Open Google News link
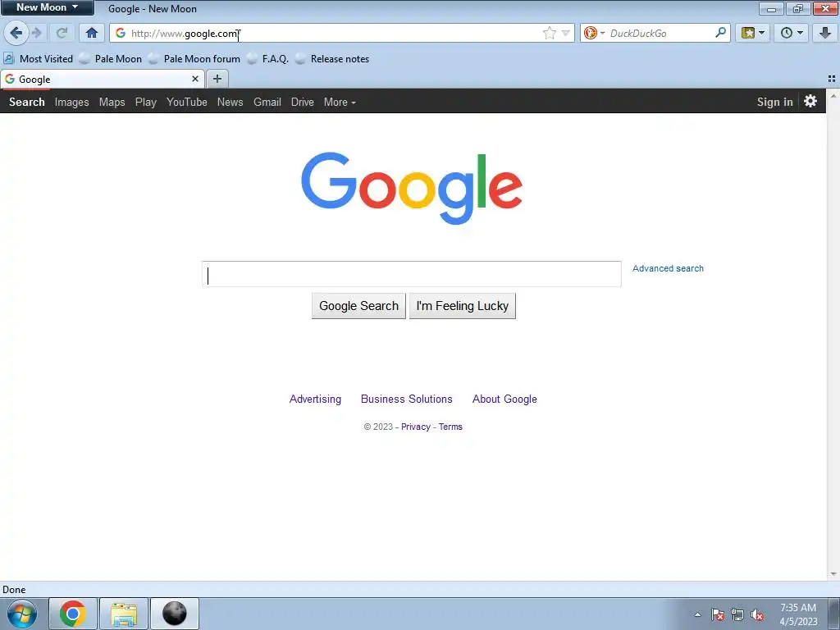Viewport: 840px width, 630px height. (230, 102)
